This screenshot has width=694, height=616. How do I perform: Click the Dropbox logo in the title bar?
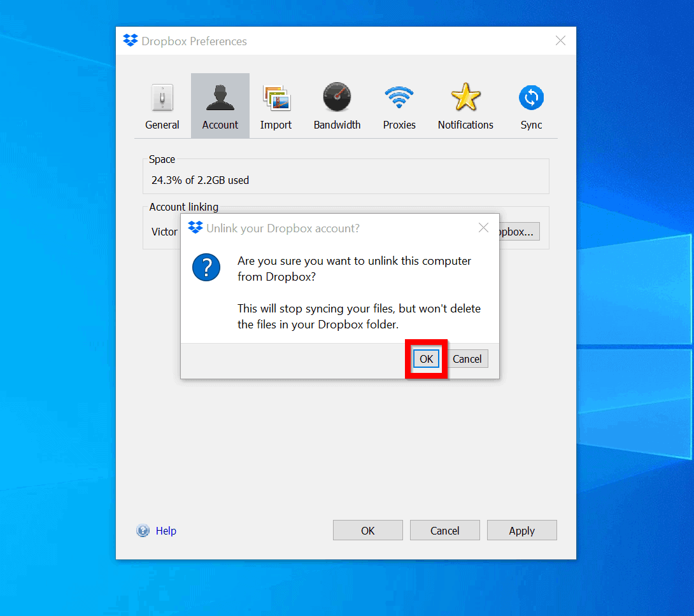point(131,39)
